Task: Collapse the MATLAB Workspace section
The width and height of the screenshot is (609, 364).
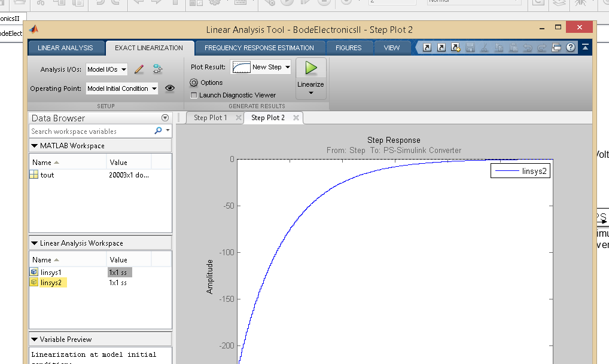Action: 34,146
